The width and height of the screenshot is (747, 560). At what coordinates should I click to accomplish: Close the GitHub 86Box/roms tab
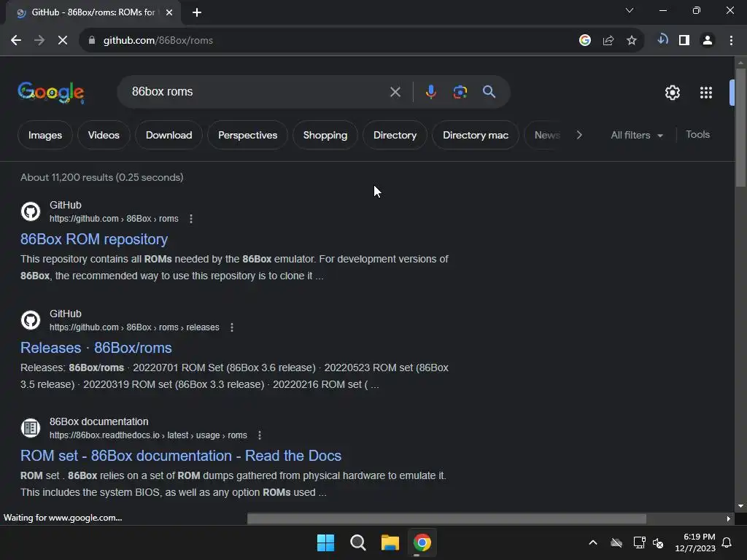169,12
